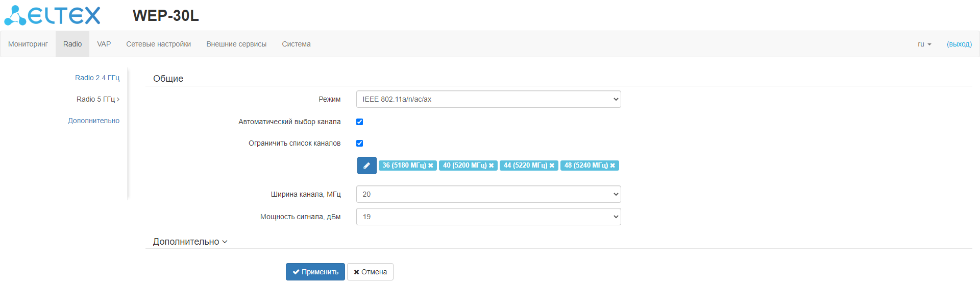Open the VAP tab
Image resolution: width=980 pixels, height=282 pixels.
click(104, 44)
